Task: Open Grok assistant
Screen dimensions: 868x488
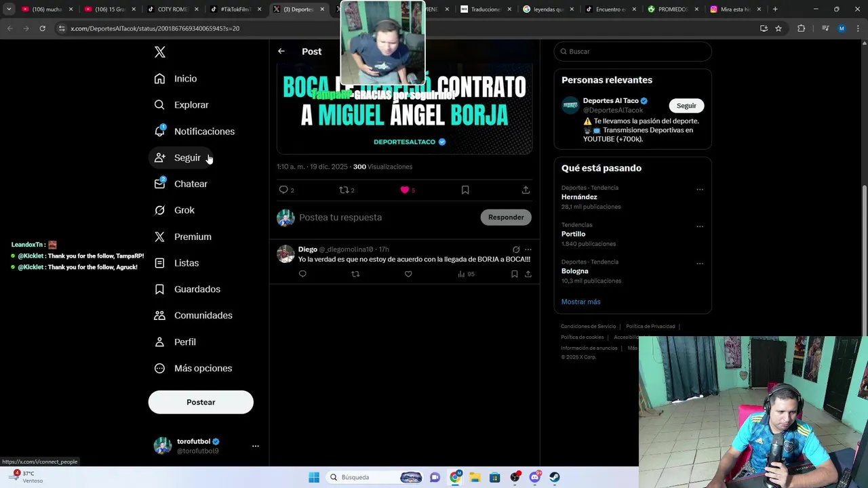Action: click(174, 210)
